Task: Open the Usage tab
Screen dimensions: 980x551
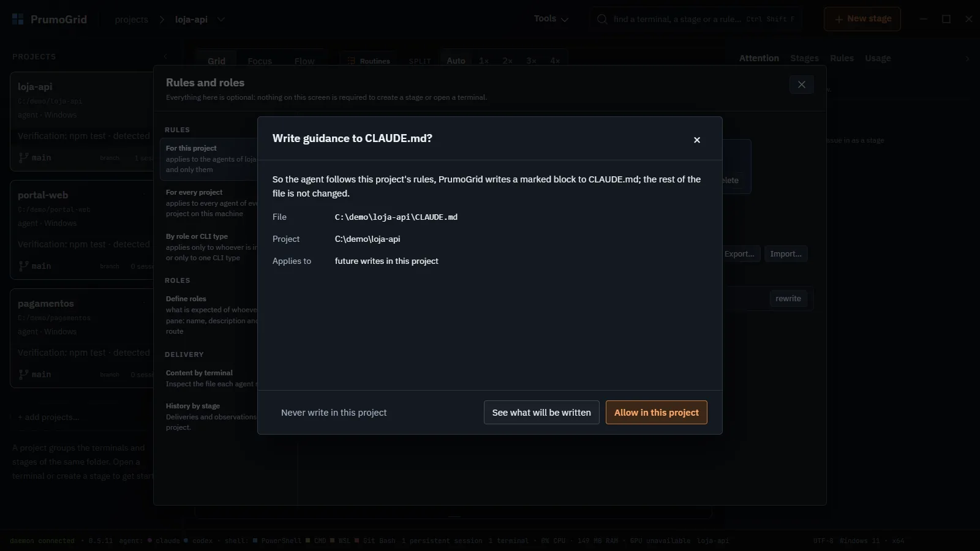Action: (x=878, y=58)
